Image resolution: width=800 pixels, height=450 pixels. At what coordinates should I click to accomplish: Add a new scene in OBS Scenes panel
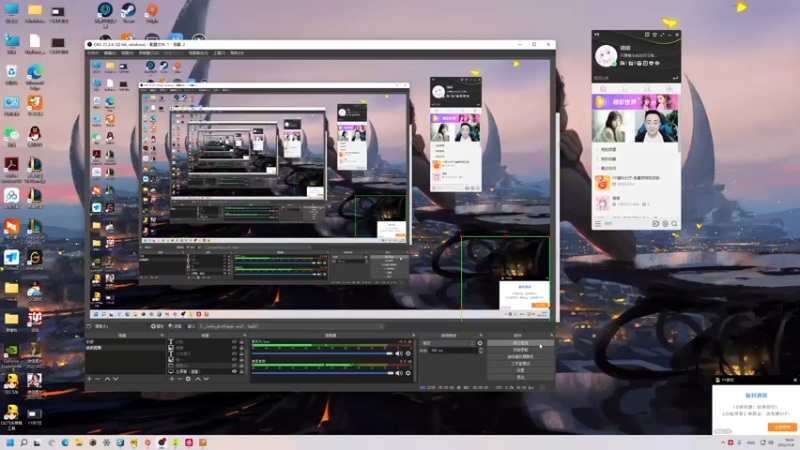tap(89, 379)
